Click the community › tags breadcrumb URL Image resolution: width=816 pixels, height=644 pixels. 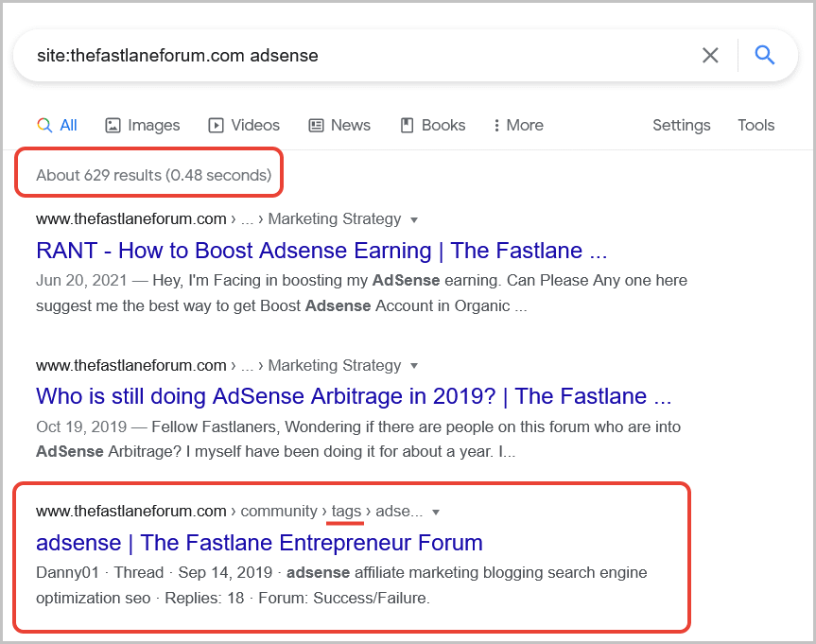click(x=230, y=512)
